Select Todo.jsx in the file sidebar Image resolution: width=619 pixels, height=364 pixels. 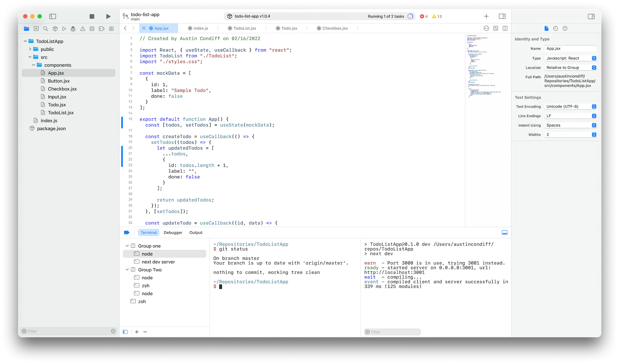56,105
